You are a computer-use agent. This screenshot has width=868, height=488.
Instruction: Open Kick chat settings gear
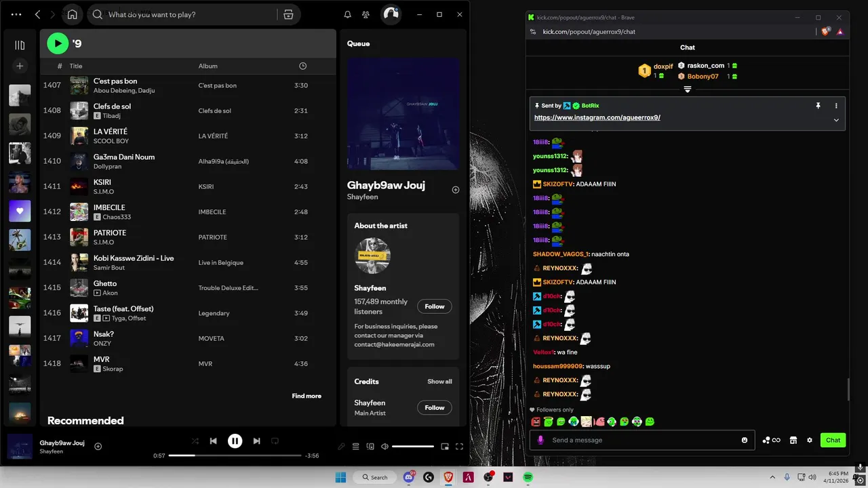pos(810,440)
